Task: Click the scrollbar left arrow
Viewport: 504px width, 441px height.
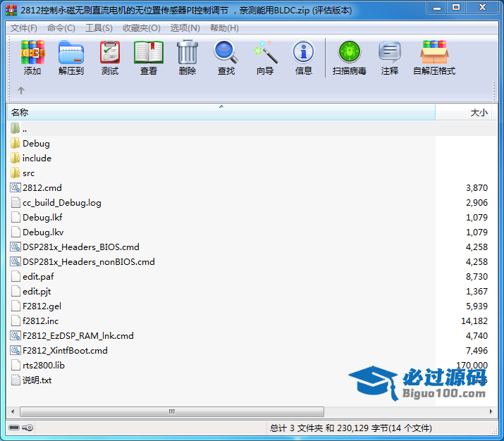Action: (x=13, y=411)
